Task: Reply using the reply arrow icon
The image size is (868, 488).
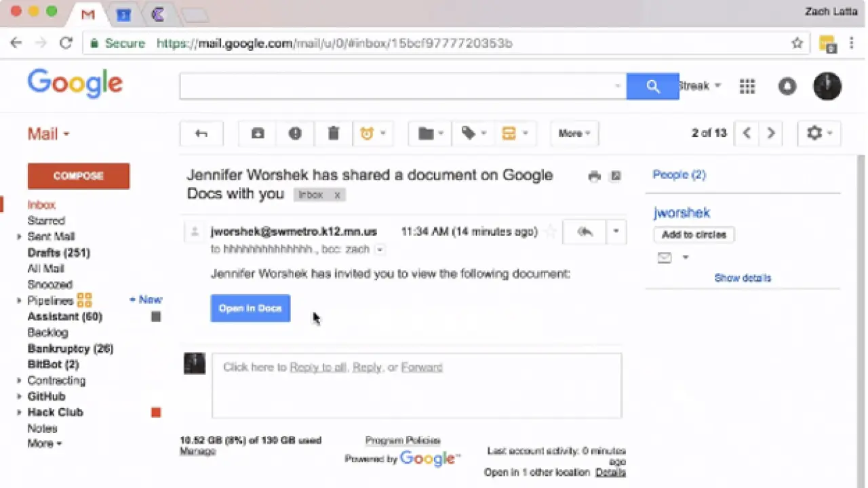Action: [x=585, y=232]
